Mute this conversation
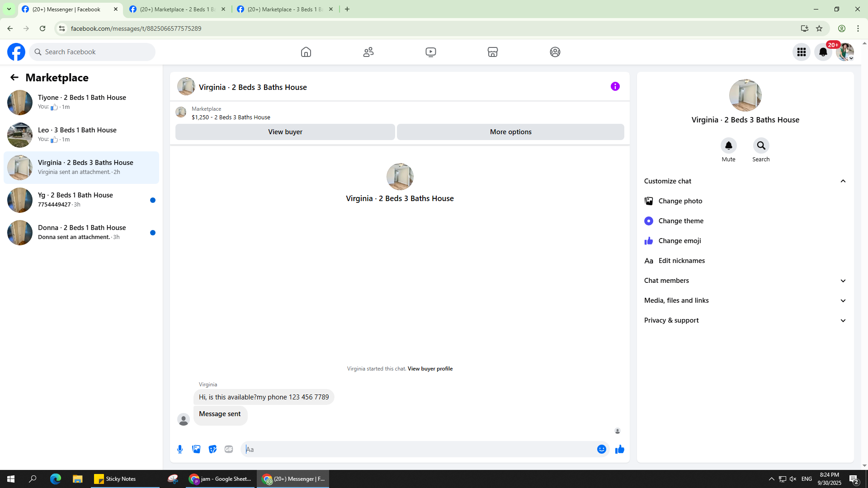The image size is (868, 488). [x=728, y=145]
